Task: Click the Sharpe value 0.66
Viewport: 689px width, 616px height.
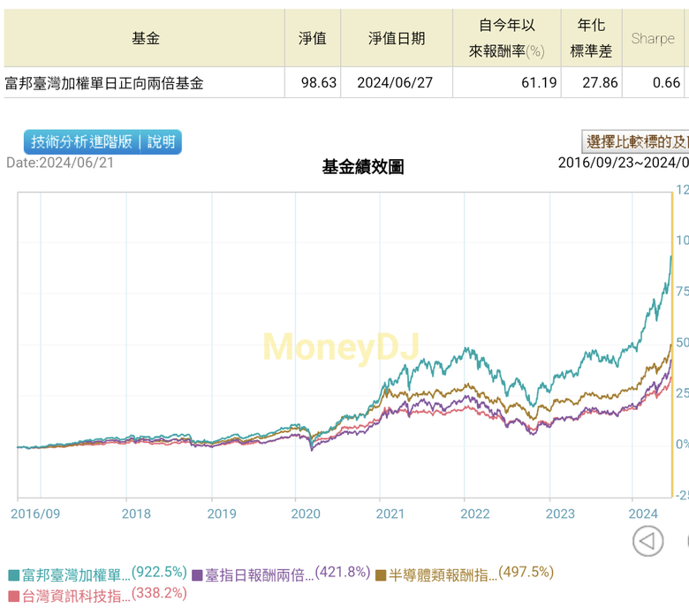Action: tap(666, 83)
